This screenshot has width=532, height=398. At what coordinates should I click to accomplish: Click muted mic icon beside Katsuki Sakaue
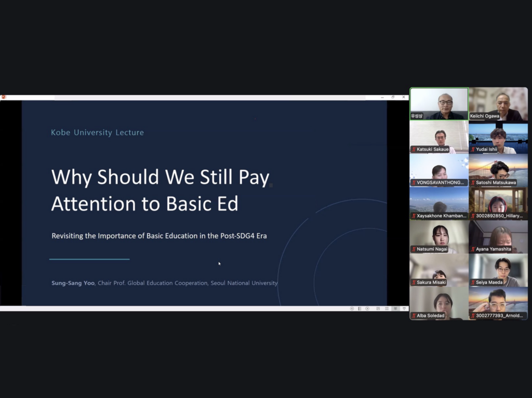point(414,149)
